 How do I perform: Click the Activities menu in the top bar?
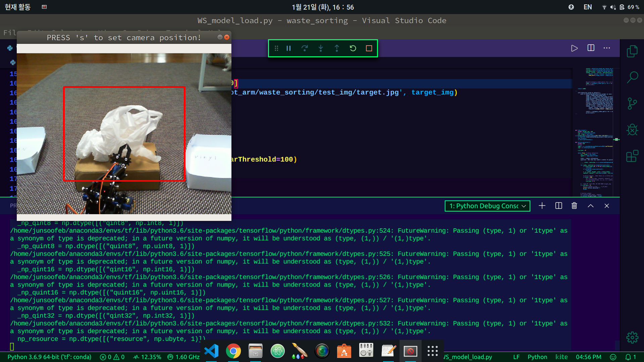(x=17, y=7)
